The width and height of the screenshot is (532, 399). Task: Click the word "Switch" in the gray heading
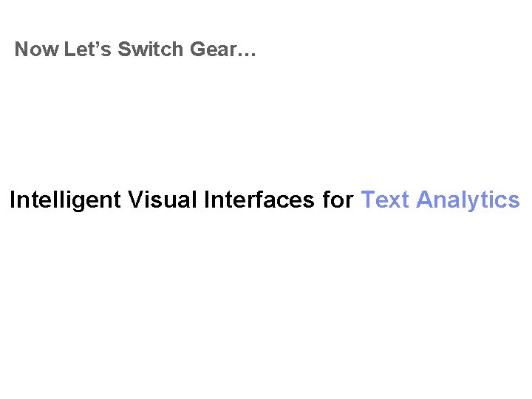tap(150, 50)
